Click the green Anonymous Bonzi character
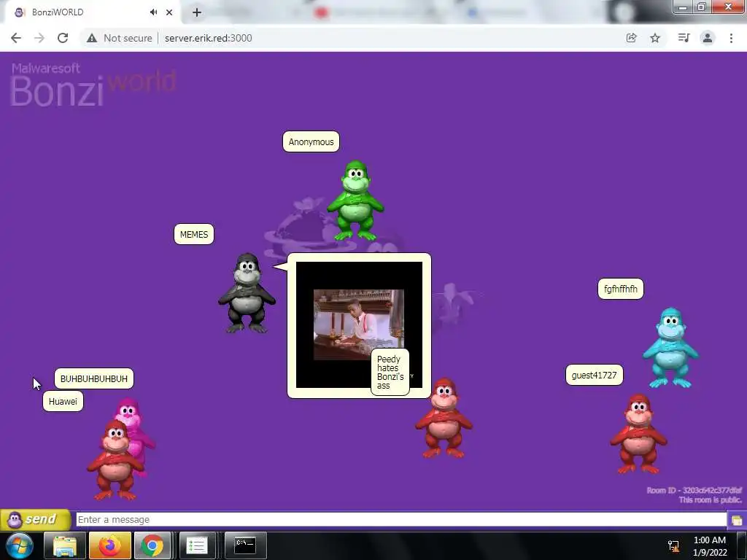The height and width of the screenshot is (560, 747). (x=355, y=201)
